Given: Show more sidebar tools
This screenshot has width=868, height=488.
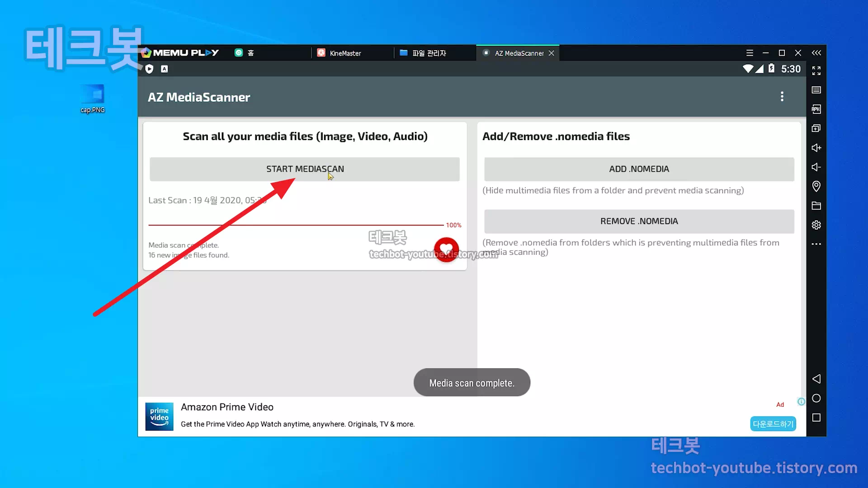Looking at the screenshot, I should pyautogui.click(x=816, y=244).
